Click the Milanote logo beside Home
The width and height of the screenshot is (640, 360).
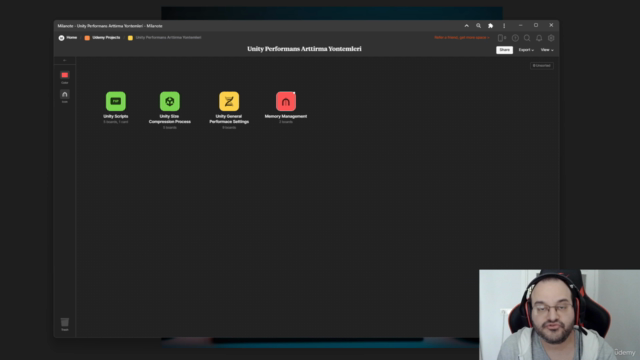[61, 38]
